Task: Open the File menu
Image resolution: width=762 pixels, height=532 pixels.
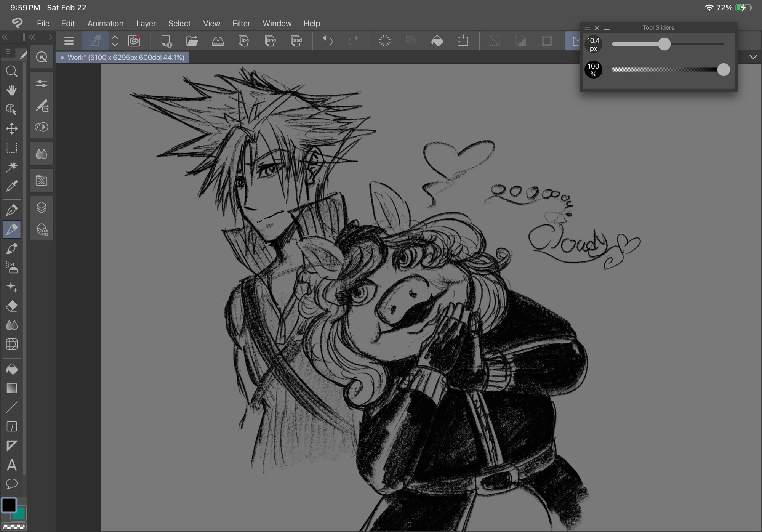Action: click(43, 23)
